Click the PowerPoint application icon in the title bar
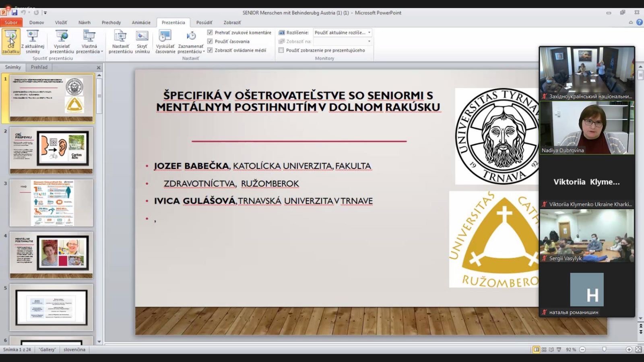Image resolution: width=644 pixels, height=362 pixels. click(x=4, y=12)
